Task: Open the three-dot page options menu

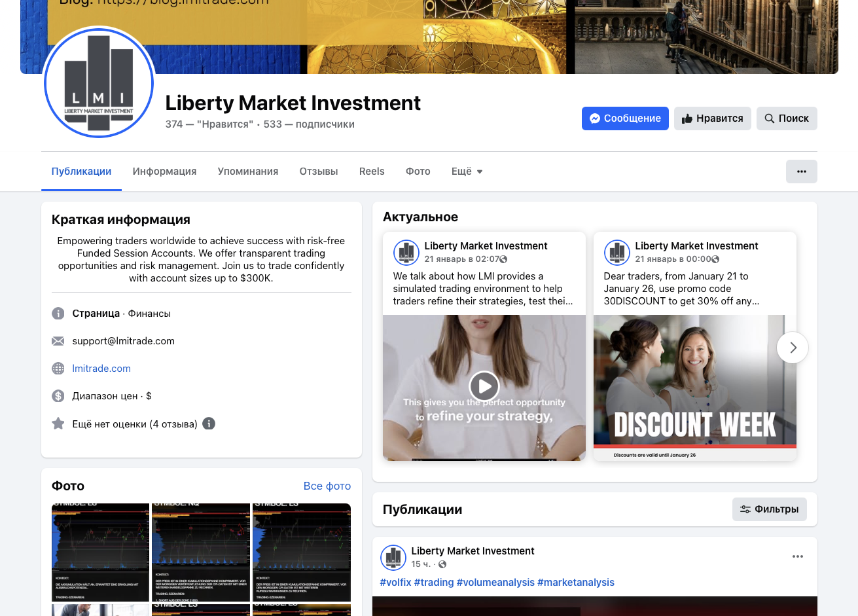Action: pos(802,172)
